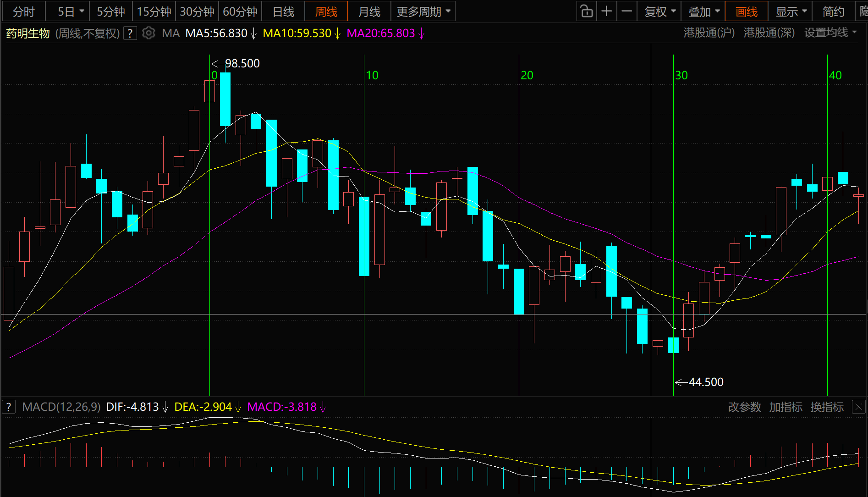Open MA indicator help question mark
Screen dimensions: 868x497
tap(130, 33)
